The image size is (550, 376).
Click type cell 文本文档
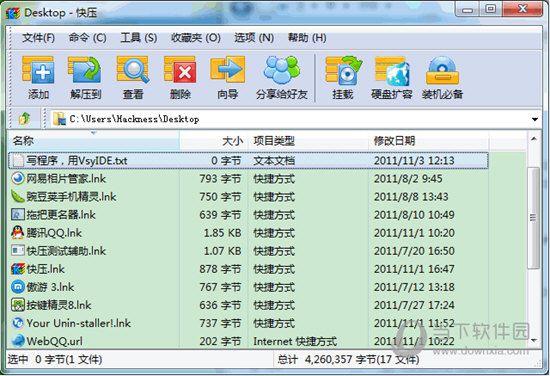(274, 161)
